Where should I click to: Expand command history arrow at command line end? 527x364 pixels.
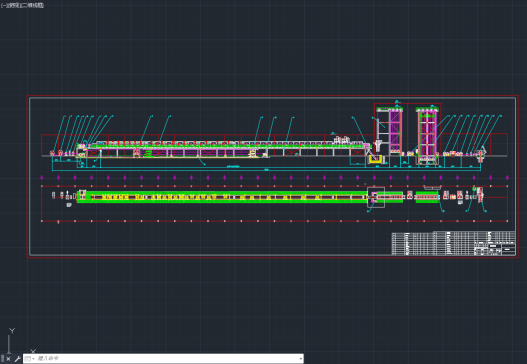click(x=300, y=359)
